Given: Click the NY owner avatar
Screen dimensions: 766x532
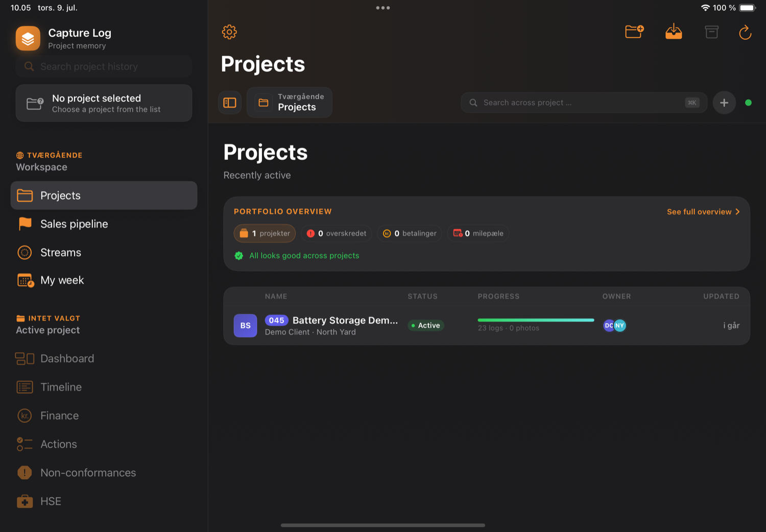Looking at the screenshot, I should point(620,326).
